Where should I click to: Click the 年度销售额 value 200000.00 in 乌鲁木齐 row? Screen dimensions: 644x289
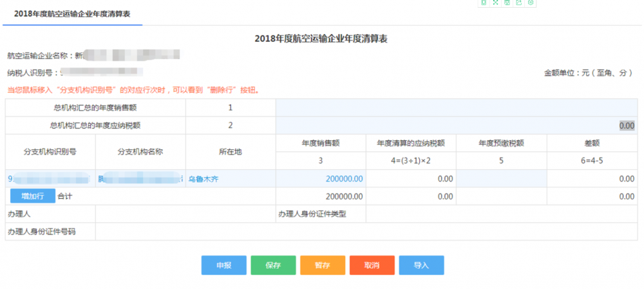point(344,179)
